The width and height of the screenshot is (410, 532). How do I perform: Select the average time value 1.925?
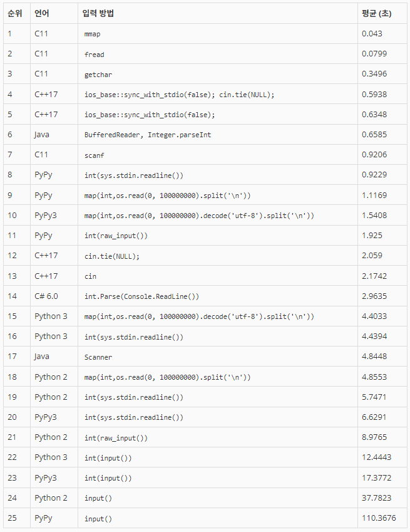pos(372,236)
